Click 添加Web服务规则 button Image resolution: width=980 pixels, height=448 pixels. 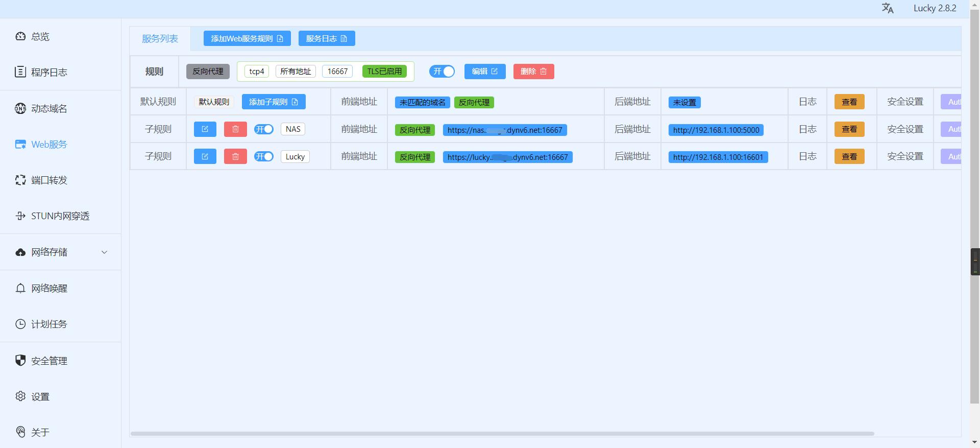pyautogui.click(x=247, y=38)
